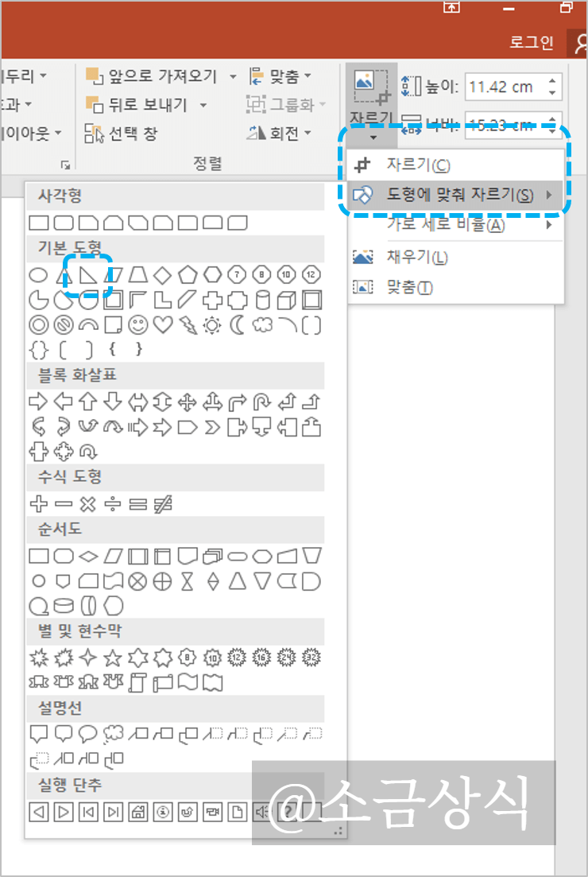Pick the isosceles triangle shape

pos(64,274)
